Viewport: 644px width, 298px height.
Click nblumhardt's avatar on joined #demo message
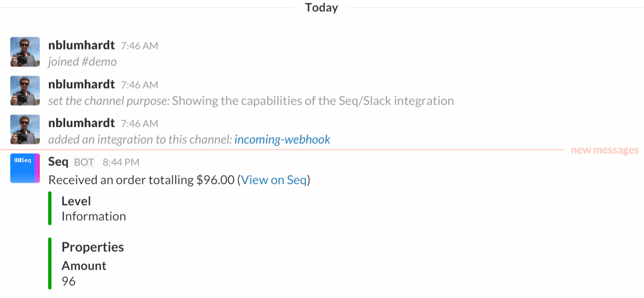[25, 52]
